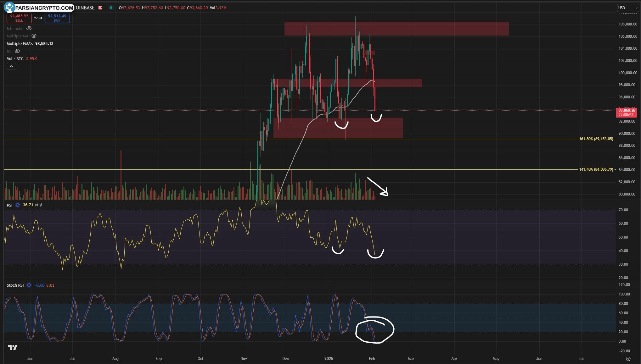Click the 30.00 level on RSI axis
641x364 pixels.
click(x=623, y=264)
